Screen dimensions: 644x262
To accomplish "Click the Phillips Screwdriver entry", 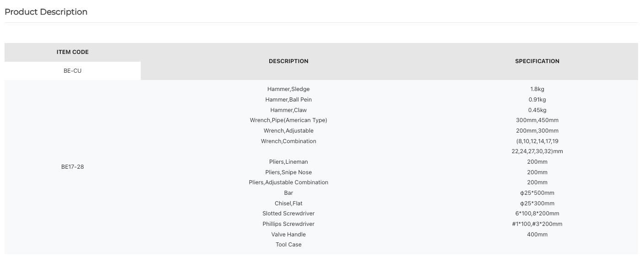I will 288,224.
